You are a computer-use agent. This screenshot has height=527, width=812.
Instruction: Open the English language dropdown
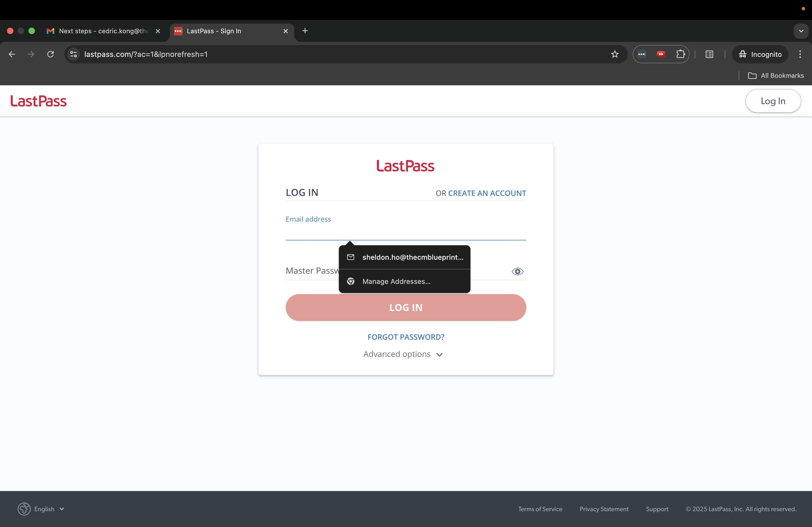coord(49,509)
